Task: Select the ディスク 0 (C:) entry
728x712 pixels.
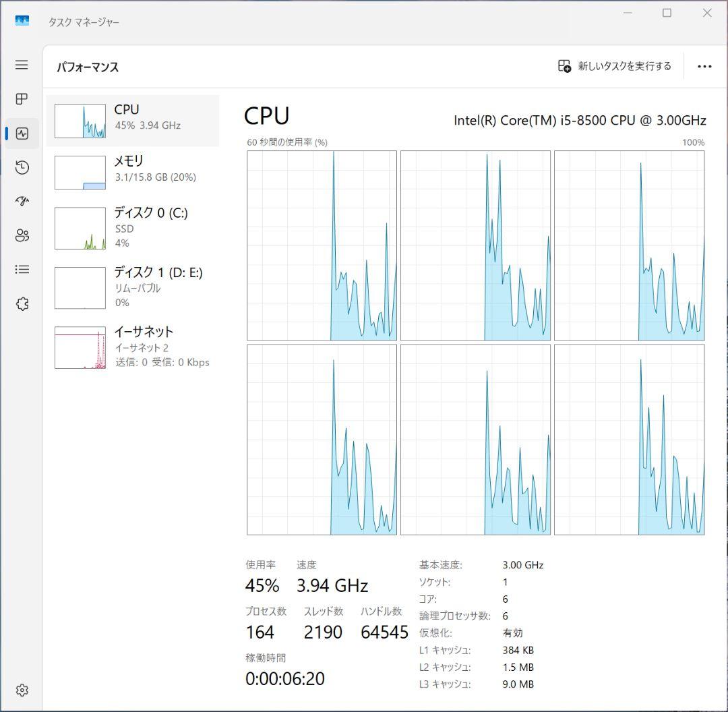Action: coord(135,227)
